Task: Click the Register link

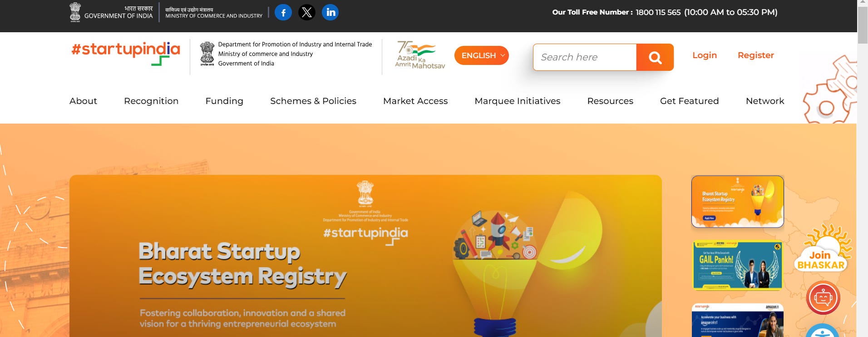Action: [756, 55]
